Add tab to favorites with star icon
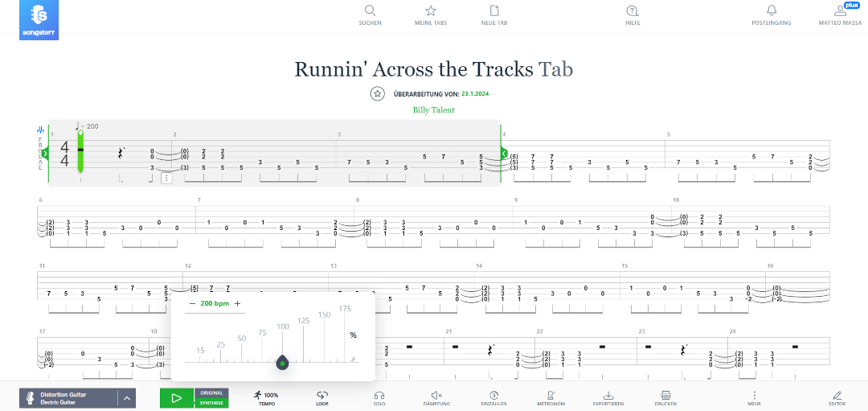868x411 pixels. [x=377, y=94]
